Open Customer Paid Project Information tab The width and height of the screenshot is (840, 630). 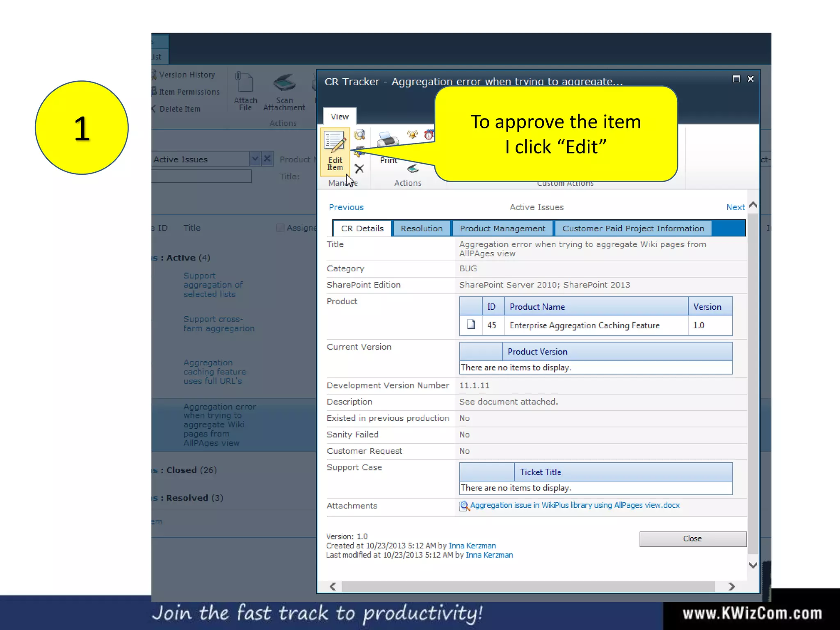tap(633, 228)
